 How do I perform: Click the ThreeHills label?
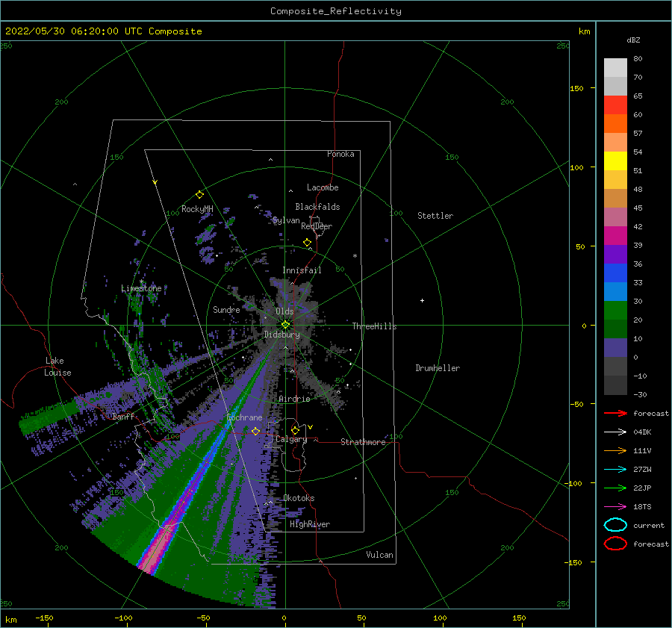pyautogui.click(x=374, y=326)
